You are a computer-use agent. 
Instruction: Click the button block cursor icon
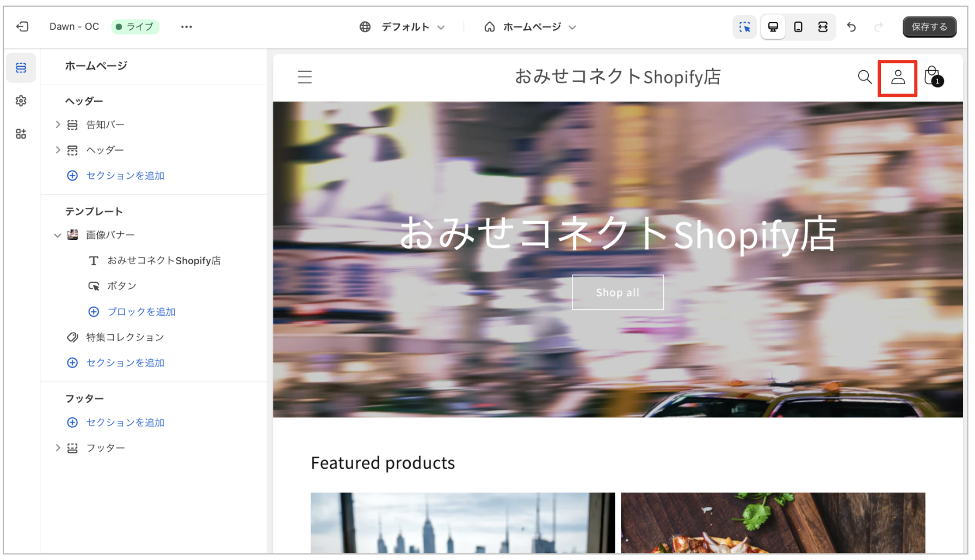pyautogui.click(x=94, y=286)
